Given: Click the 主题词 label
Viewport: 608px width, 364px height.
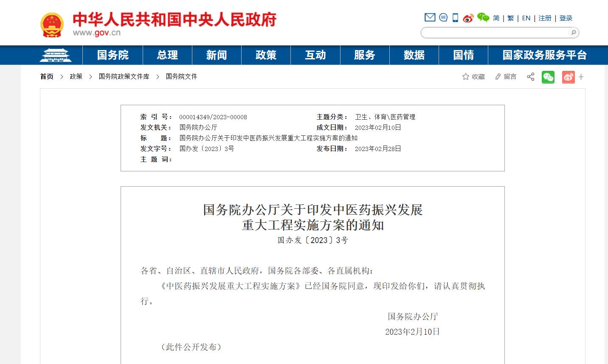Looking at the screenshot, I should click(x=156, y=159).
